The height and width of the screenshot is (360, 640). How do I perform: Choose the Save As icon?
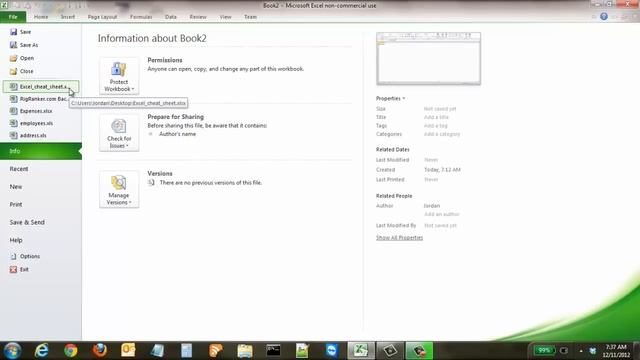click(x=13, y=45)
